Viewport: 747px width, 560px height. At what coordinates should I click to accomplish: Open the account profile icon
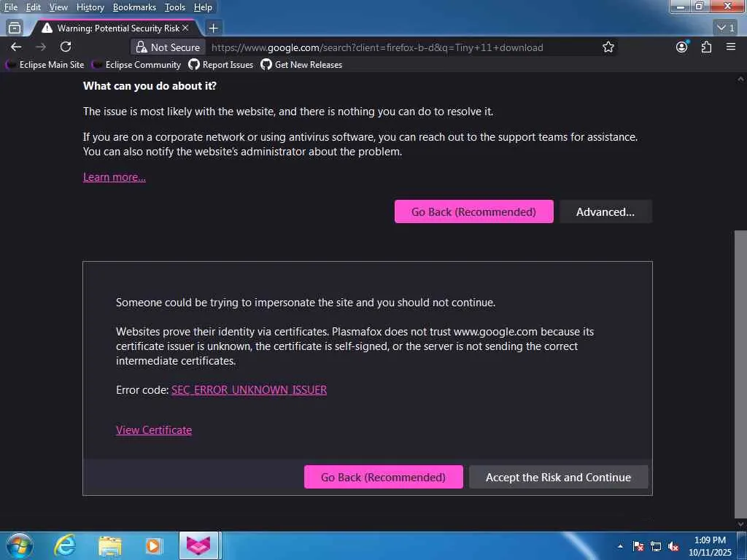coord(682,47)
